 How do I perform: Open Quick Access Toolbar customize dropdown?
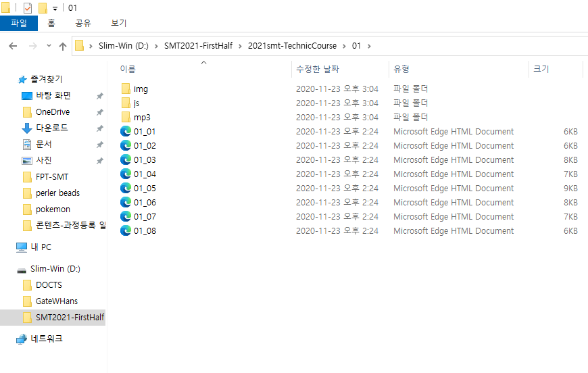55,8
